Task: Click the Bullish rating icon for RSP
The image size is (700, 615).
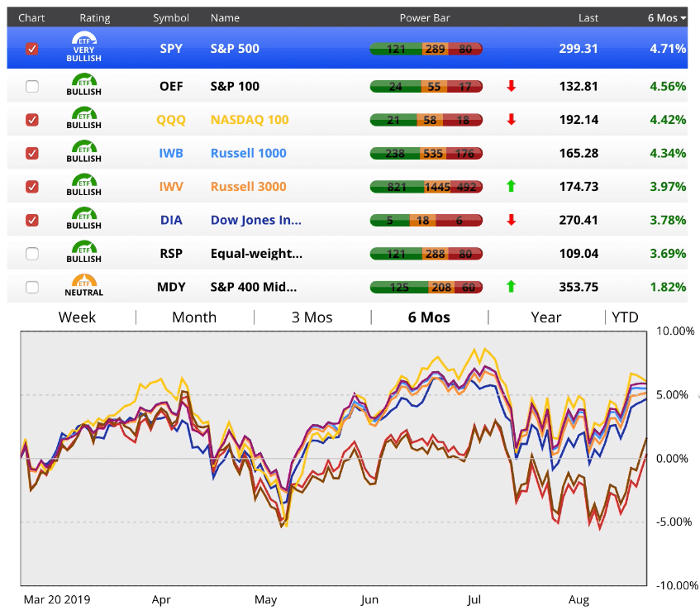Action: [x=84, y=252]
